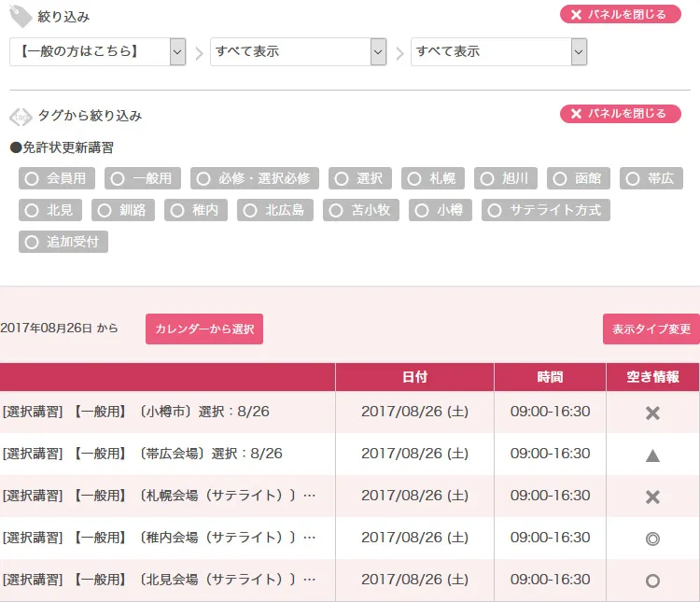Image resolution: width=700 pixels, height=602 pixels.
Task: Click the 時間 column header
Action: pos(550,377)
